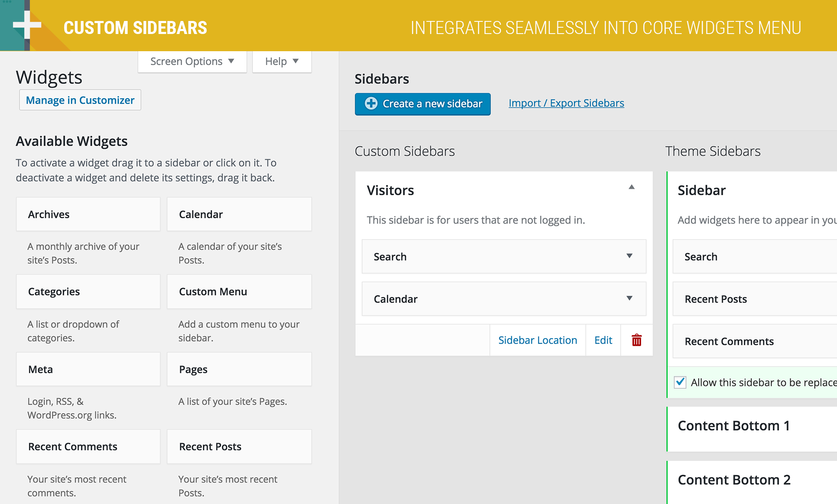This screenshot has width=837, height=504.
Task: Expand the Calendar widget in Visitors
Action: click(629, 299)
